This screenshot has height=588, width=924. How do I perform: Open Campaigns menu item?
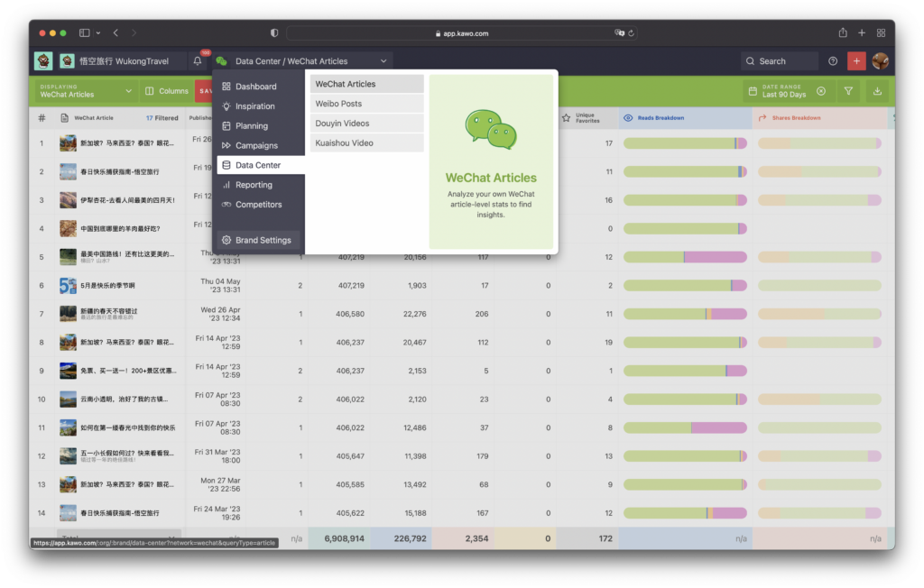click(259, 145)
